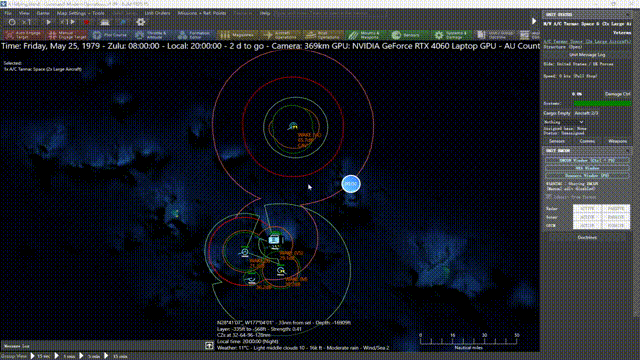Select the northern island unit icon
Viewport: 640px width, 360px height.
point(293,126)
